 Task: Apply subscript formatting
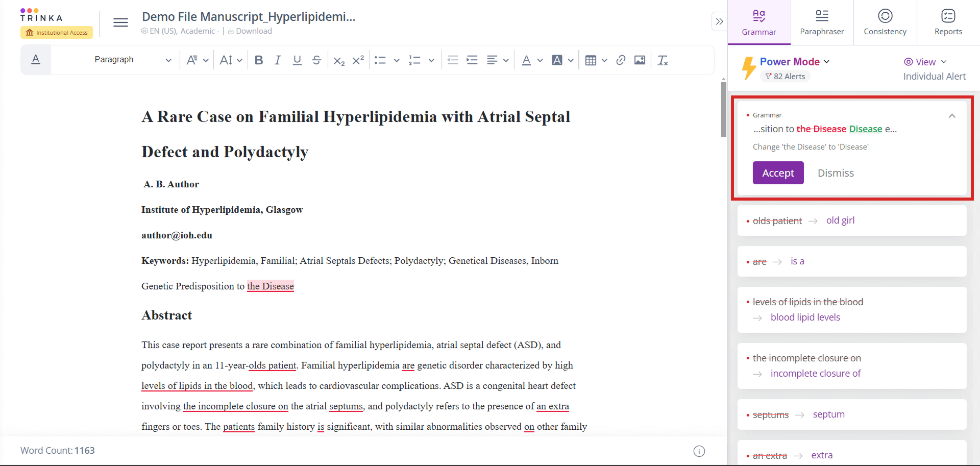click(339, 60)
